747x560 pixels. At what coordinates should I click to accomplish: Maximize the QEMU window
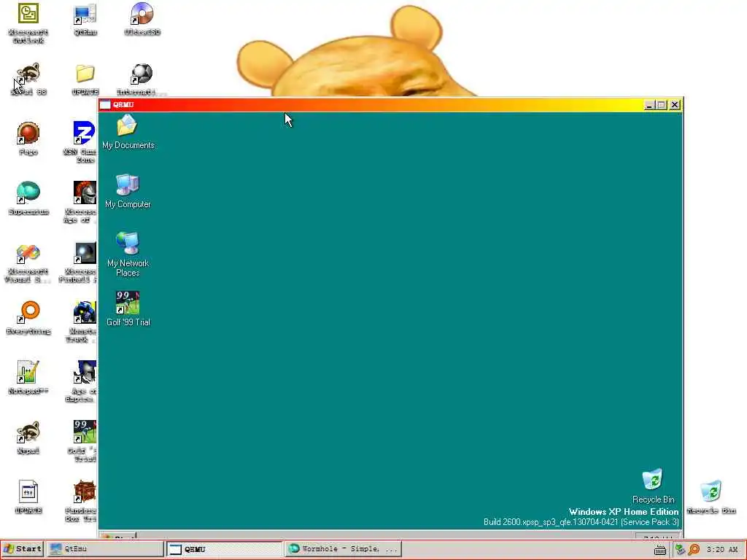(x=661, y=105)
